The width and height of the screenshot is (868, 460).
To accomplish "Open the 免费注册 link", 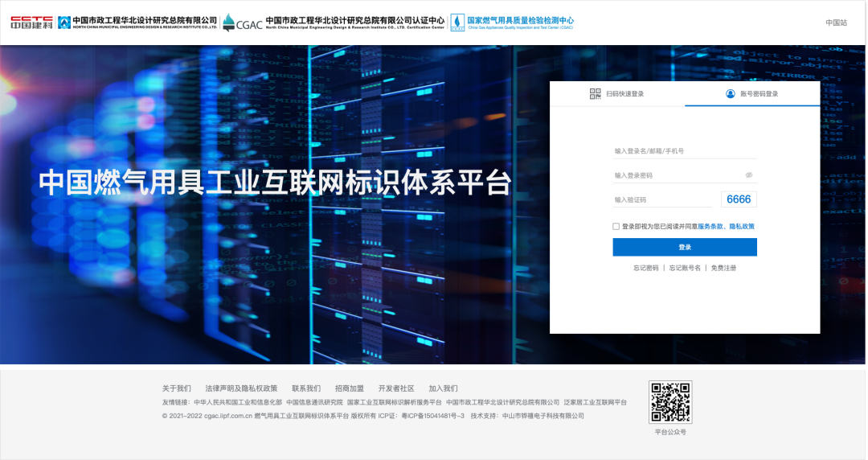I will click(x=723, y=268).
